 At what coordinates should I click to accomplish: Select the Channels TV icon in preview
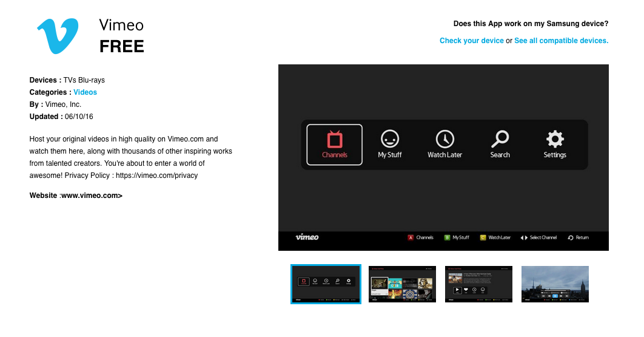pyautogui.click(x=334, y=139)
